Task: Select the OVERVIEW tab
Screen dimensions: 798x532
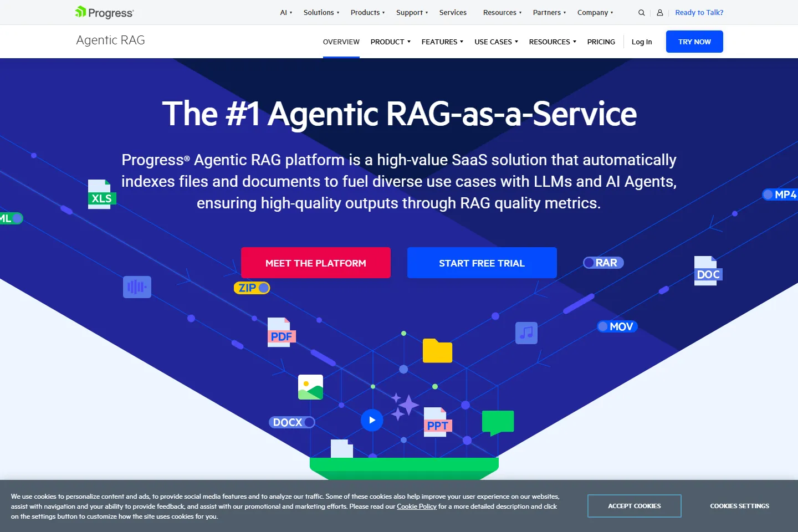Action: coord(341,42)
